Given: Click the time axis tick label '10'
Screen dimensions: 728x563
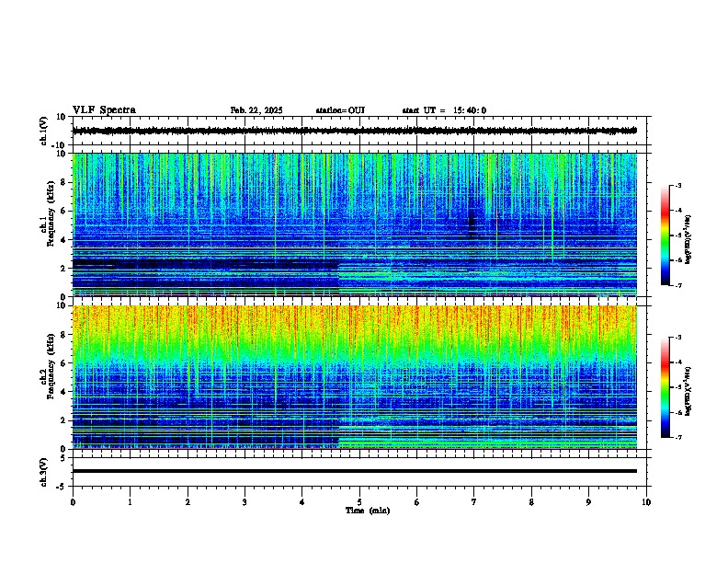Looking at the screenshot, I should (x=646, y=502).
